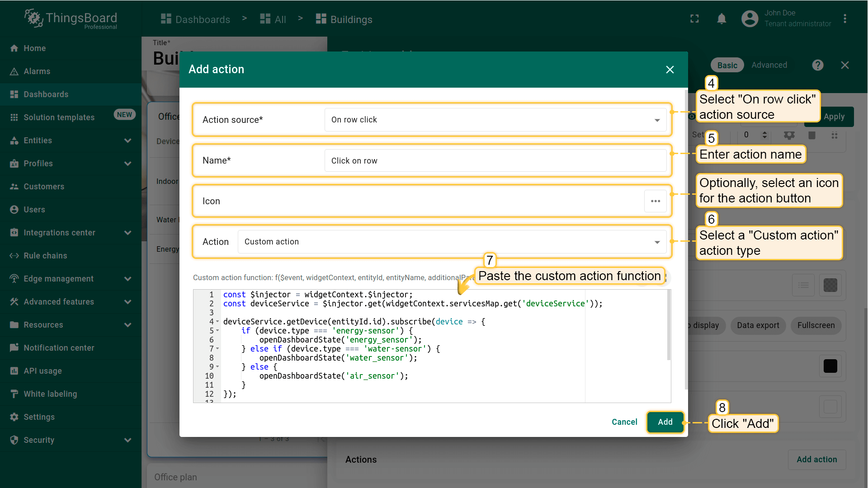Click the user avatar icon

750,19
